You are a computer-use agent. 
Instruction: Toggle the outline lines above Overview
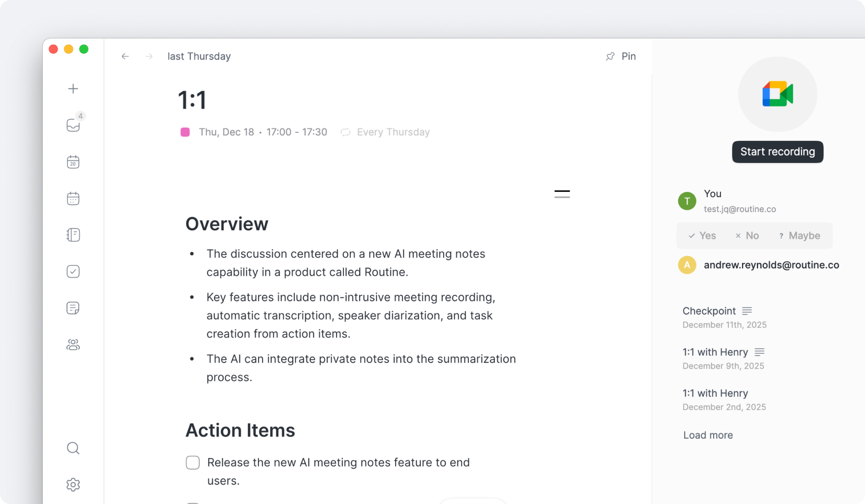click(x=562, y=194)
